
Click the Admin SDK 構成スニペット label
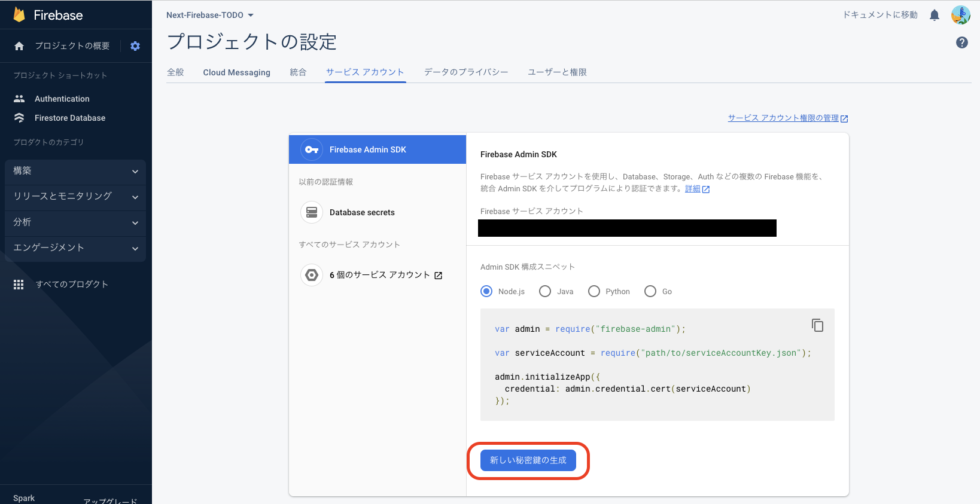click(528, 267)
